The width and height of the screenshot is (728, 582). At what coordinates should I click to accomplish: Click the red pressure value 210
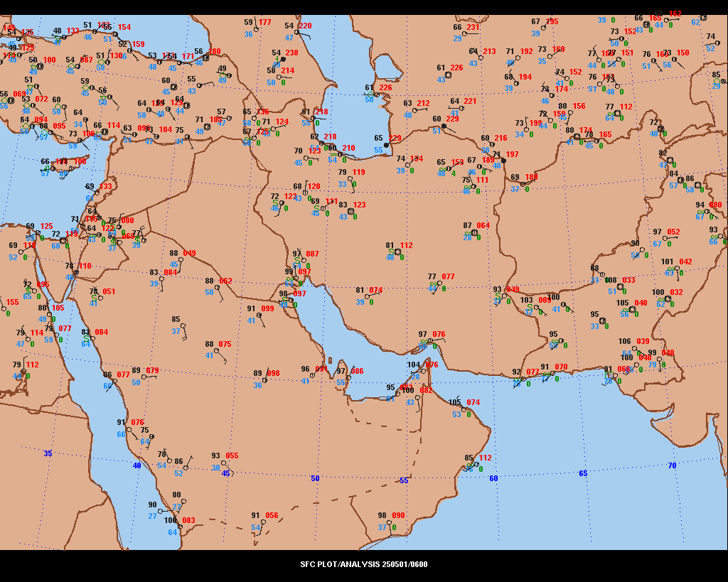point(348,148)
